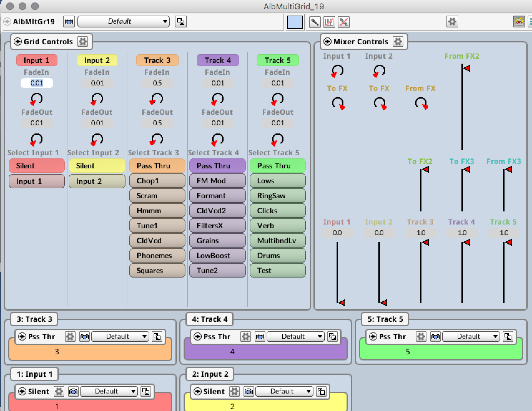The height and width of the screenshot is (411, 532).
Task: Select the paintbrush tool in top toolbar
Action: pyautogui.click(x=315, y=22)
